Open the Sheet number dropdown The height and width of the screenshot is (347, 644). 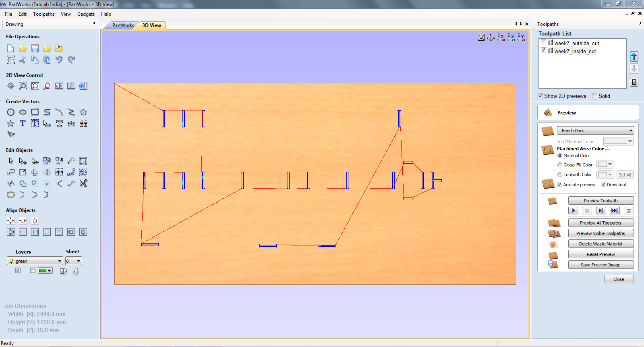(x=74, y=261)
